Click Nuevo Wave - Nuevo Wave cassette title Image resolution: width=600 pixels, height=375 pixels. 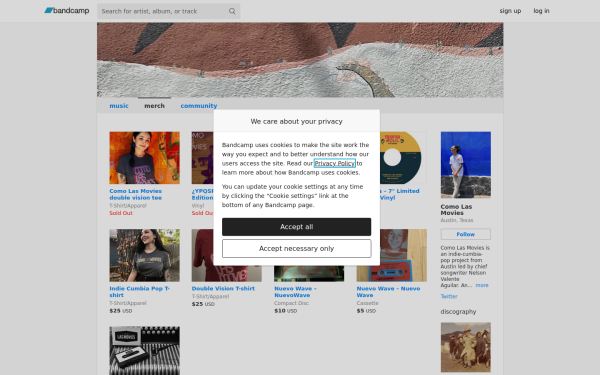[x=388, y=292]
